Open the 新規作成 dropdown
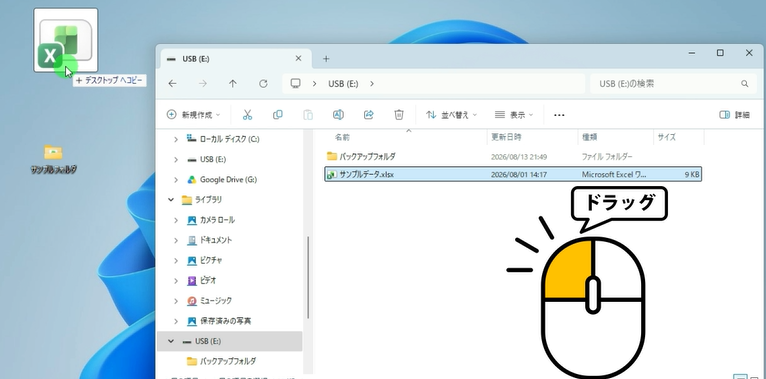Screen dimensions: 766x379 coord(193,115)
